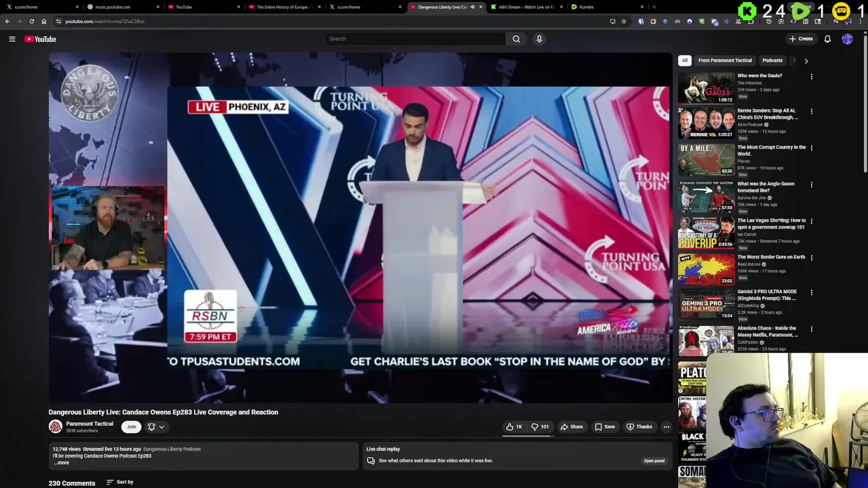Image resolution: width=868 pixels, height=488 pixels.
Task: Switch to the Rumble browser tab
Action: pos(607,7)
